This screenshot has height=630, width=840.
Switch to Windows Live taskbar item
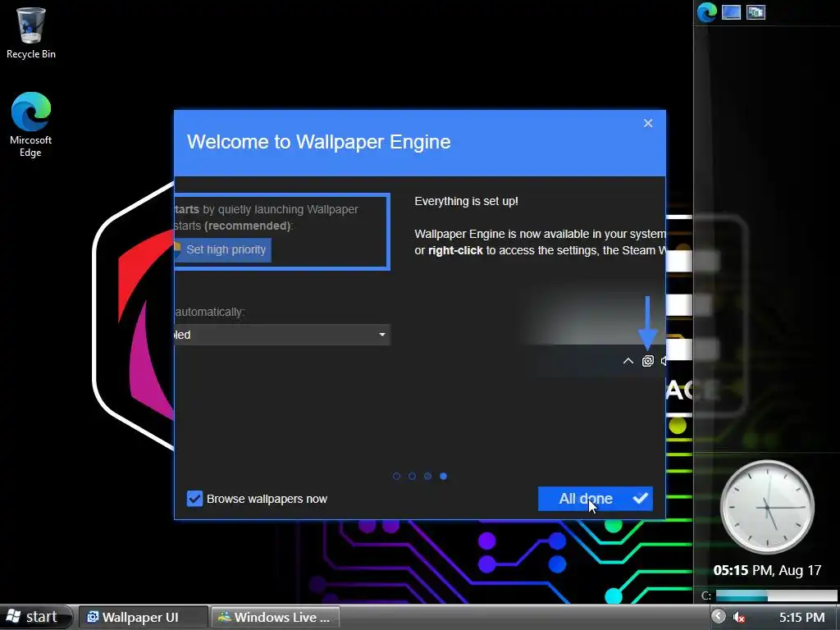coord(276,617)
